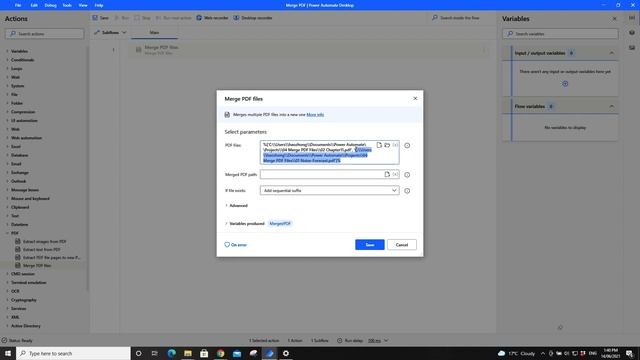The width and height of the screenshot is (640, 360).
Task: Open the Edit menu
Action: coord(34,5)
